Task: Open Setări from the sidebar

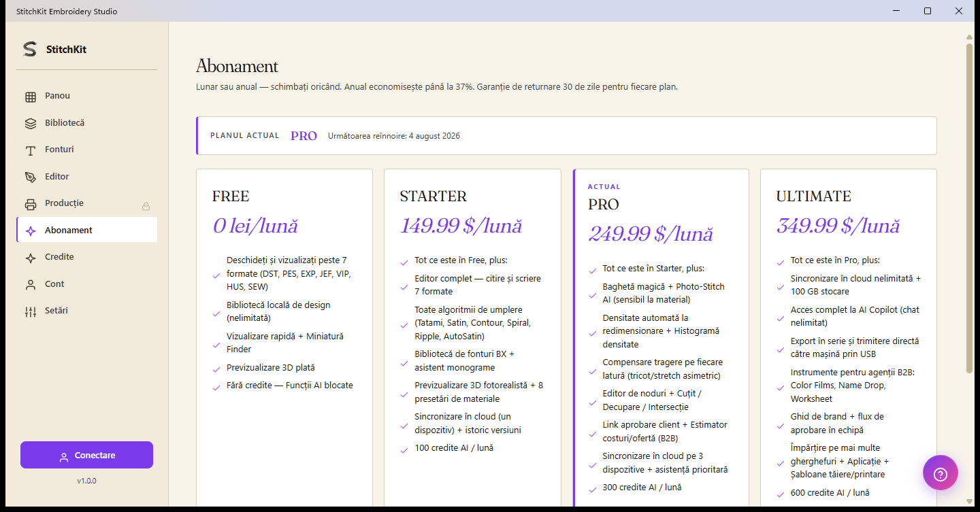Action: [86, 311]
